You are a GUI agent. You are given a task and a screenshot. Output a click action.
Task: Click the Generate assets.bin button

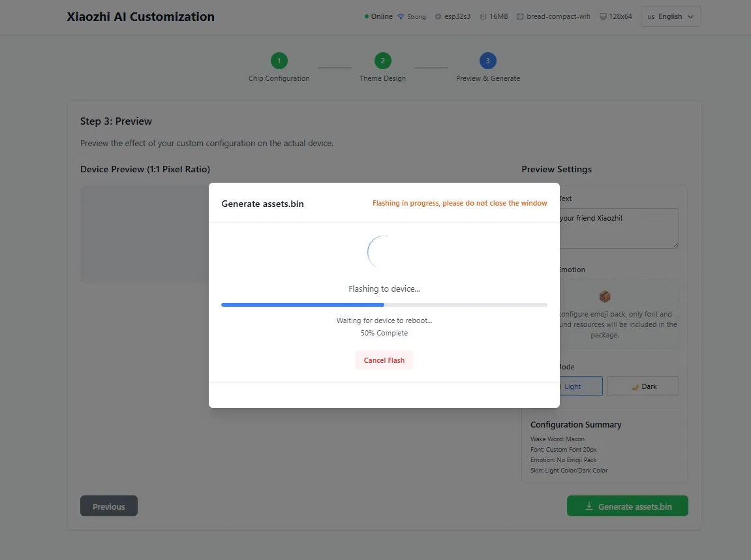pyautogui.click(x=628, y=506)
